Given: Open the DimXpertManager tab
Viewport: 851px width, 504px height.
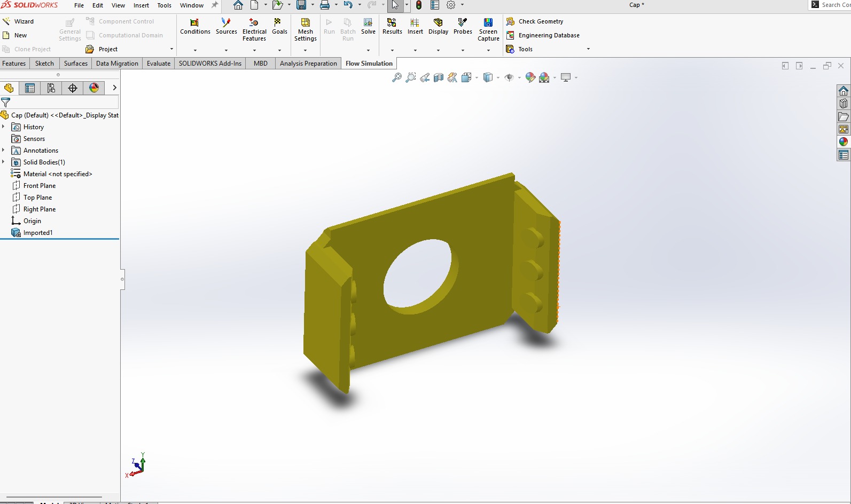Looking at the screenshot, I should click(x=73, y=88).
